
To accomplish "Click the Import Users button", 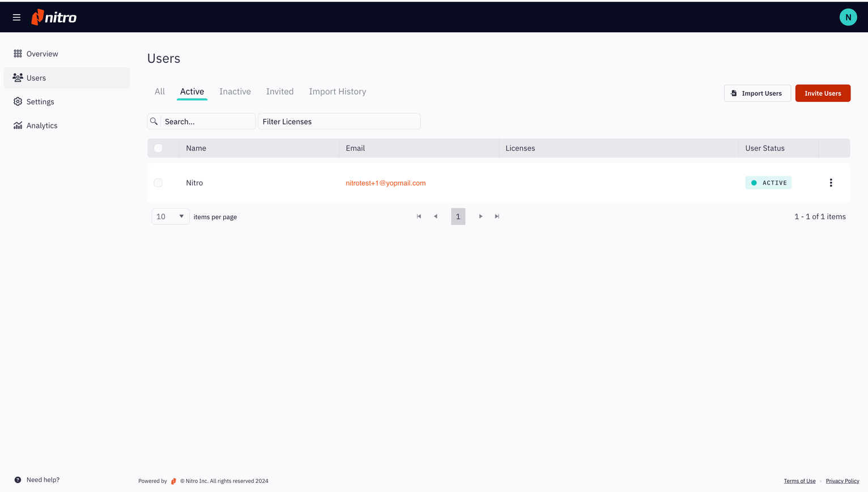I will [757, 93].
